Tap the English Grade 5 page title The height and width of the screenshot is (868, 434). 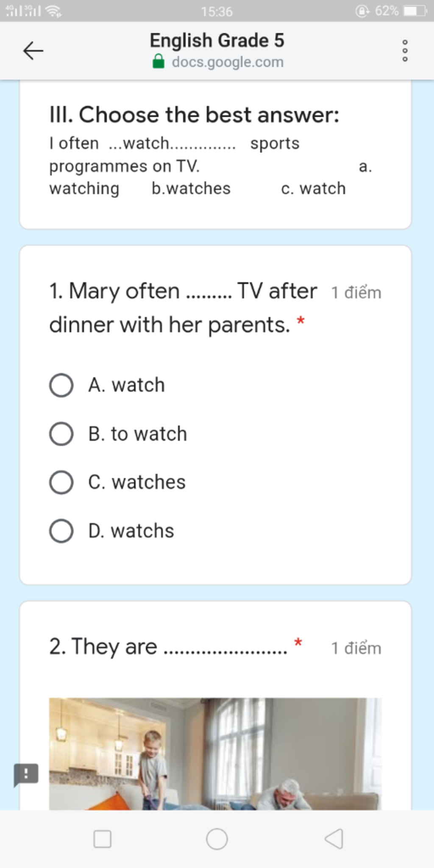(217, 41)
